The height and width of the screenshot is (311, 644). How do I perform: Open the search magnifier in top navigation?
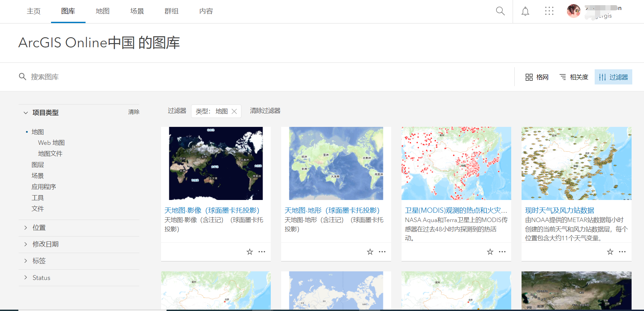(500, 11)
